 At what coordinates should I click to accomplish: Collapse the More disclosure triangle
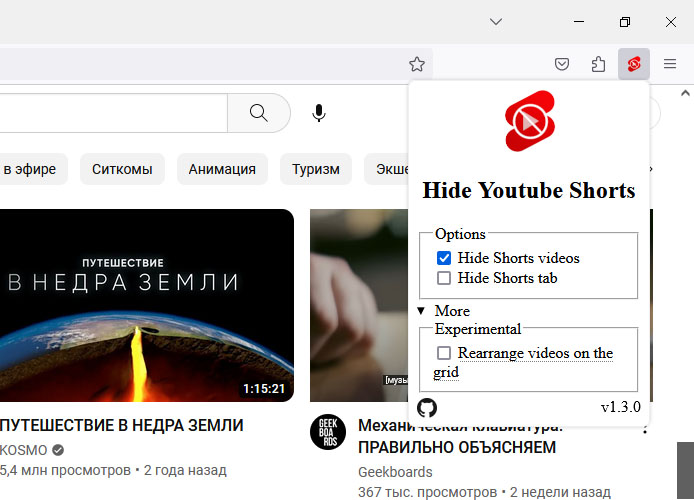[421, 311]
